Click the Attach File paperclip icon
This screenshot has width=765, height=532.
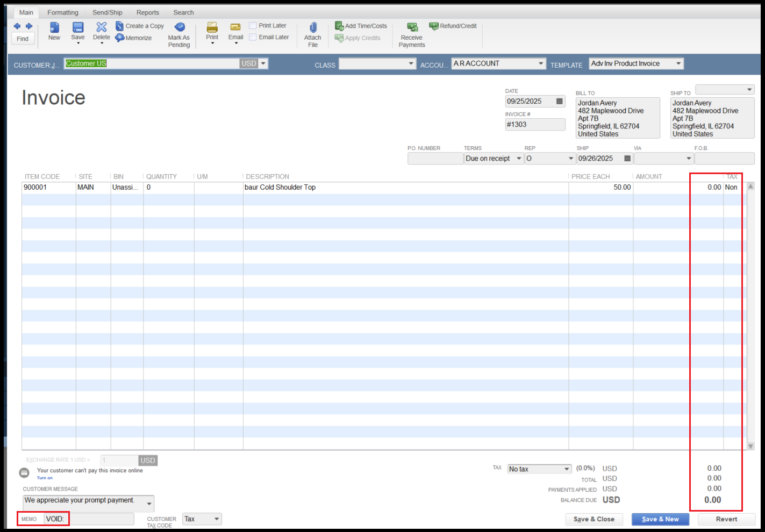click(313, 27)
